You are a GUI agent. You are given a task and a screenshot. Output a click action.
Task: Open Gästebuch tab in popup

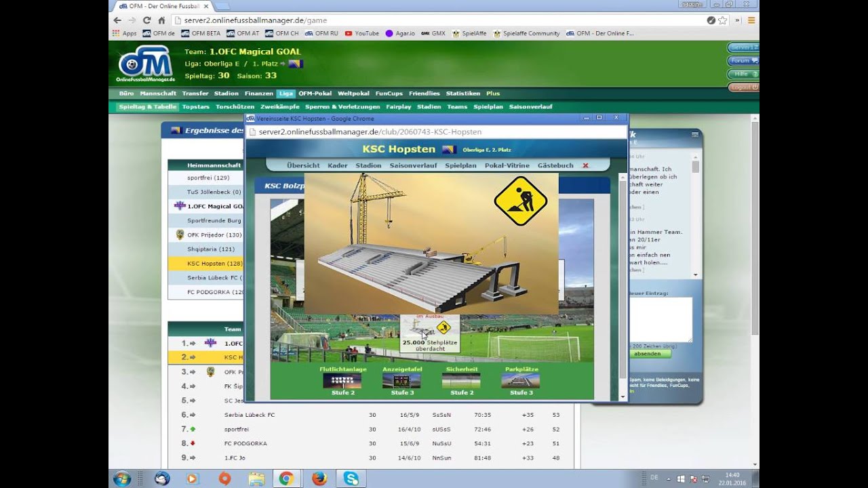[555, 165]
